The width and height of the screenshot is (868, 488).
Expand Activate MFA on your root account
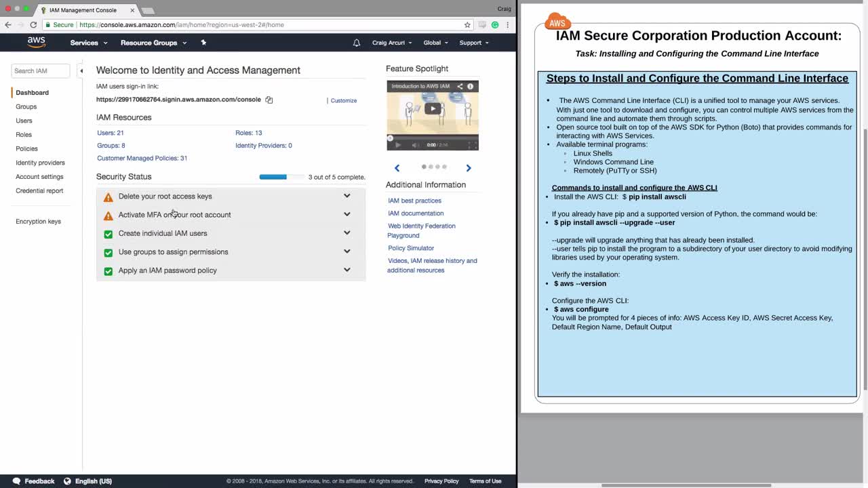[x=347, y=214]
